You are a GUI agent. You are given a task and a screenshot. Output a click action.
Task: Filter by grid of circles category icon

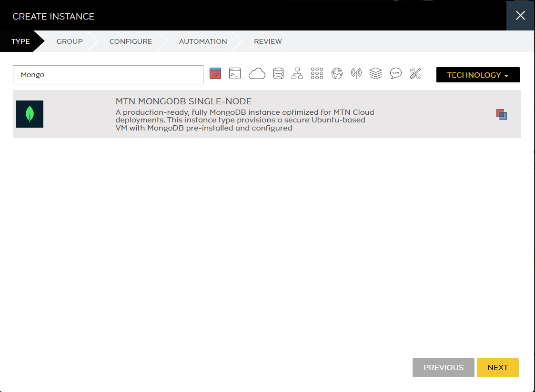[x=317, y=74]
